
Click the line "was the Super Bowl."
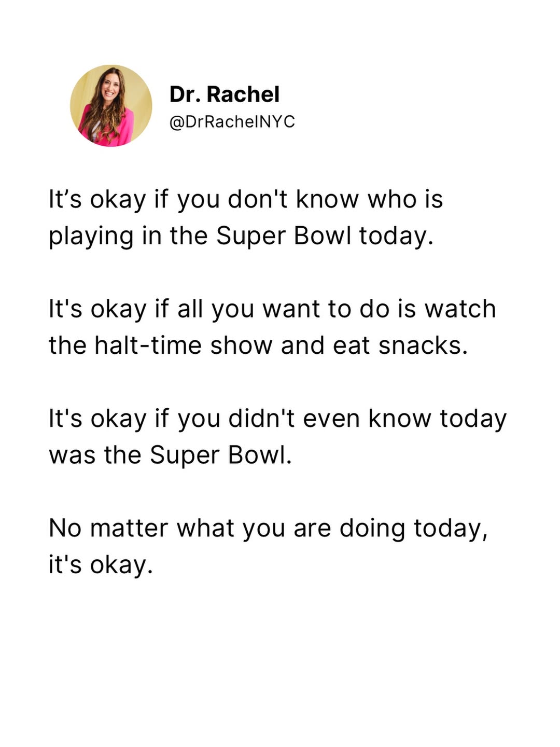click(x=171, y=455)
